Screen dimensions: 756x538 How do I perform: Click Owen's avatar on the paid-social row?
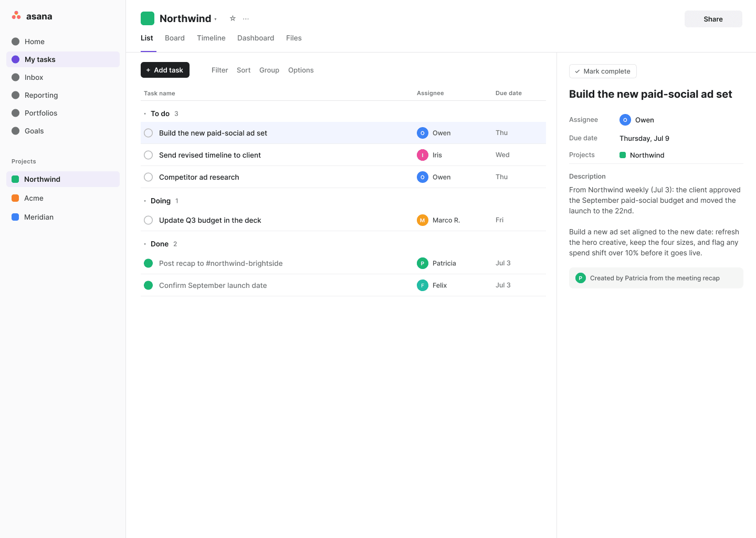tap(423, 133)
